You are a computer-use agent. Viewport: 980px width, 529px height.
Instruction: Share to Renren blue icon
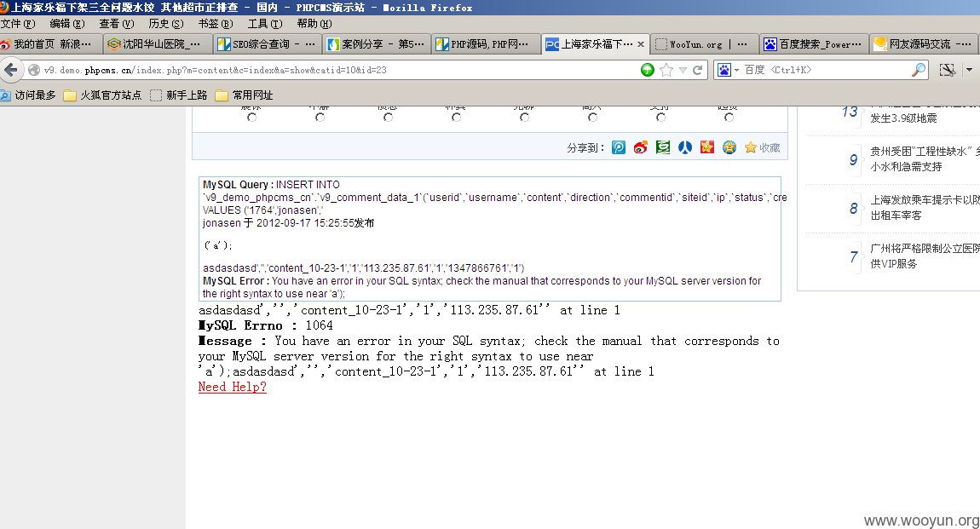tap(685, 147)
